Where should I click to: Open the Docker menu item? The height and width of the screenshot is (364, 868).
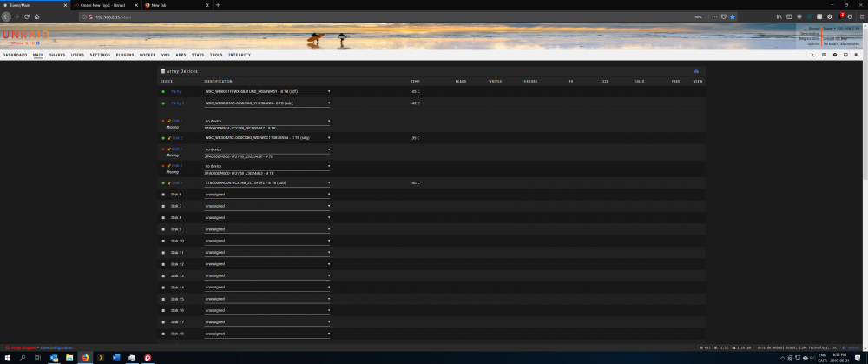[148, 55]
